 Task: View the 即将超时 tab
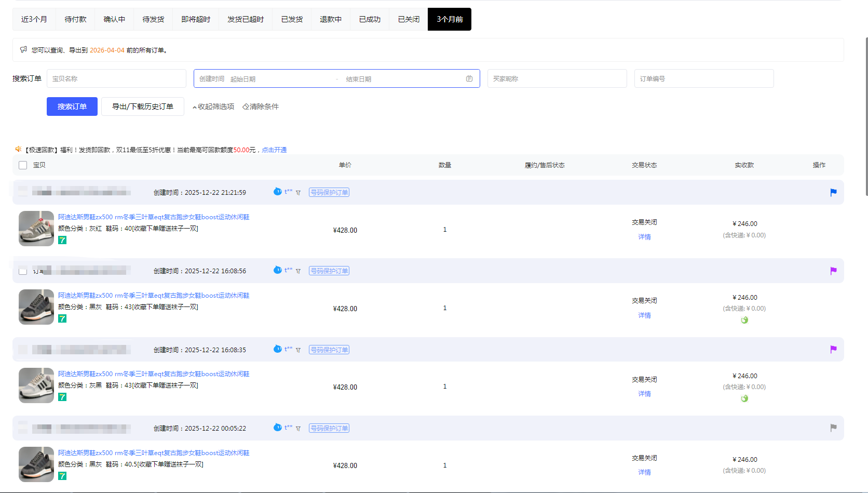coord(196,19)
